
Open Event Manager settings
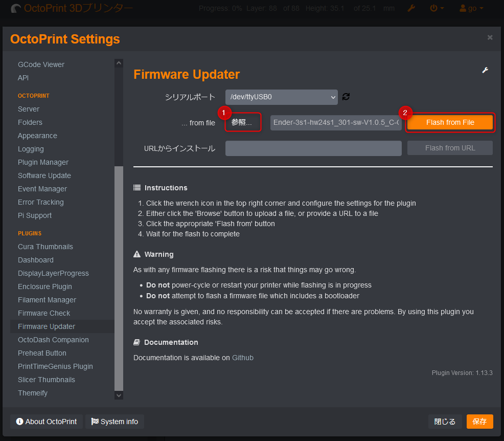[42, 188]
